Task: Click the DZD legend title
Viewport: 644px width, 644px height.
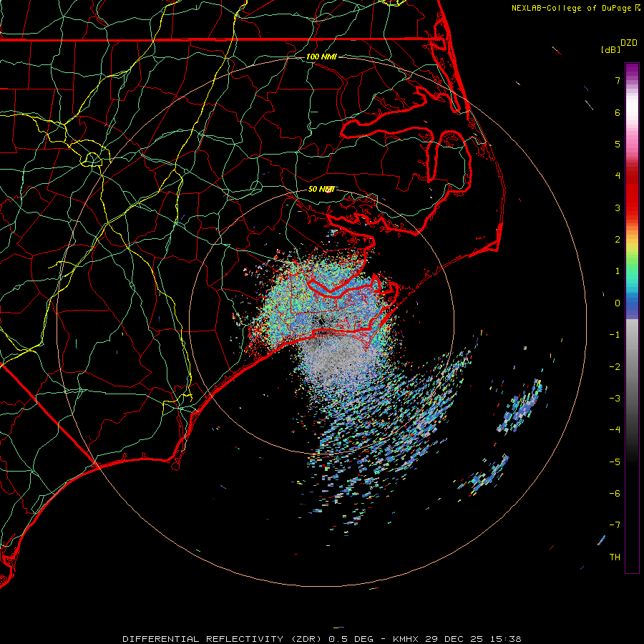Action: tap(629, 43)
